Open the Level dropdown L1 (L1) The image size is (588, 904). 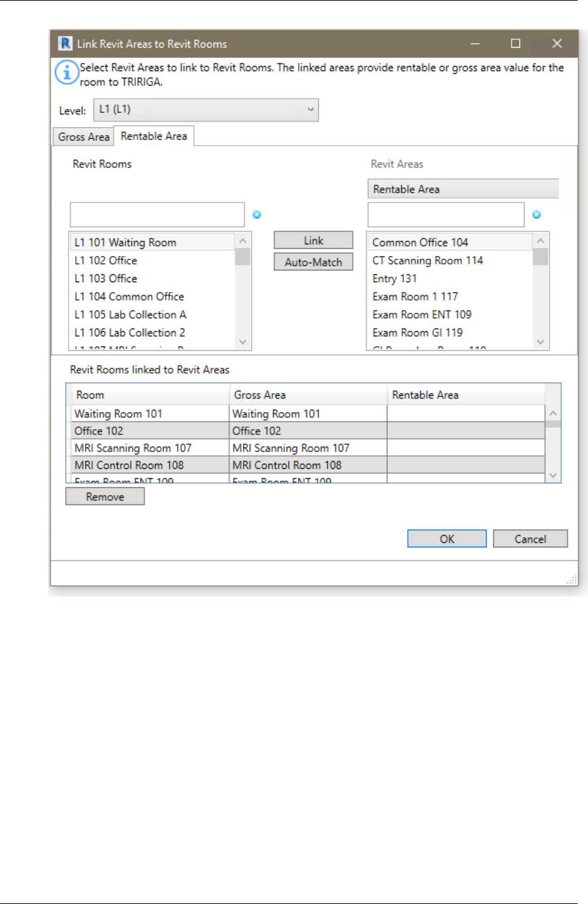(x=206, y=110)
